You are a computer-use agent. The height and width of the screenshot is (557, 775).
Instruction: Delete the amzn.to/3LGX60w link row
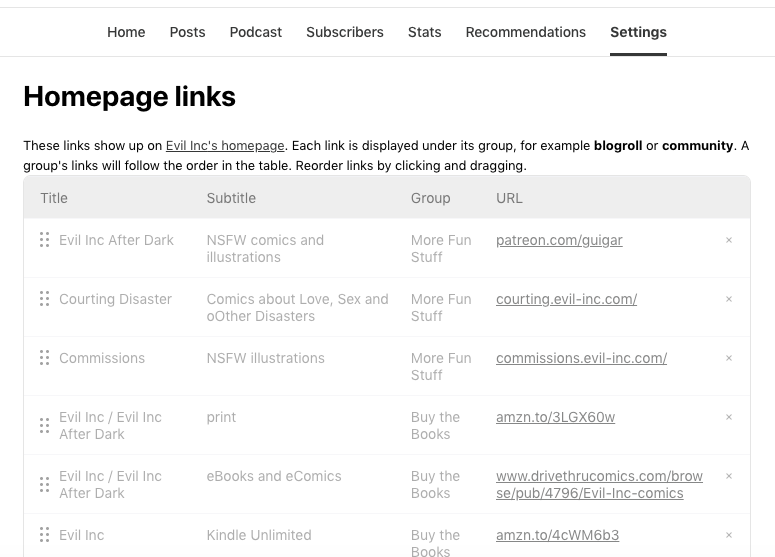click(x=729, y=417)
